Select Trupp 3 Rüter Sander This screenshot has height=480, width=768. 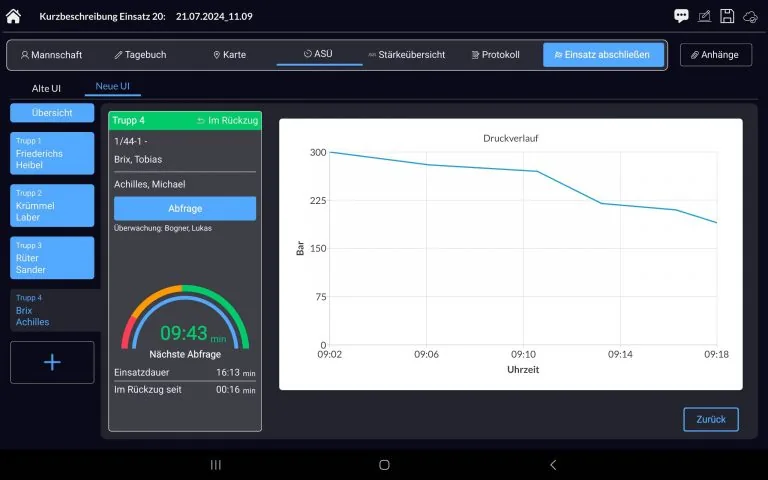[x=52, y=258]
